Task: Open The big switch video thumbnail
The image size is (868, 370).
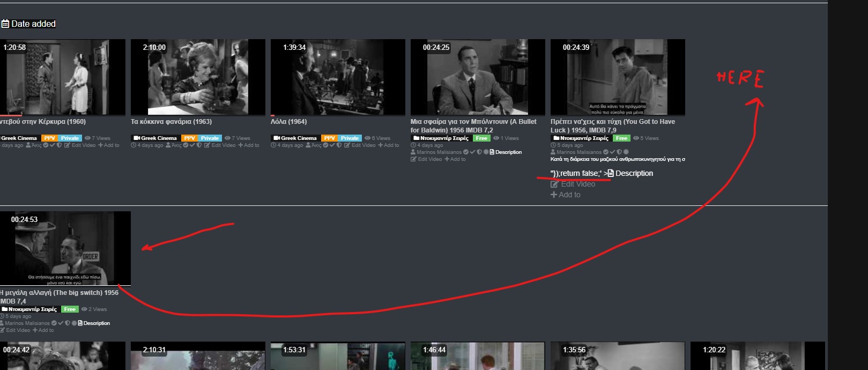Action: click(65, 248)
